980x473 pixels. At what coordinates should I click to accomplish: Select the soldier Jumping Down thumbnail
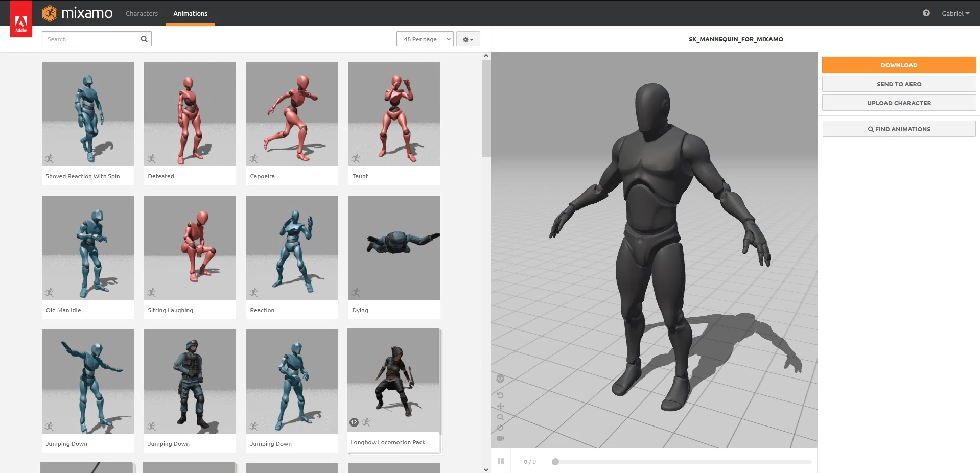(190, 382)
